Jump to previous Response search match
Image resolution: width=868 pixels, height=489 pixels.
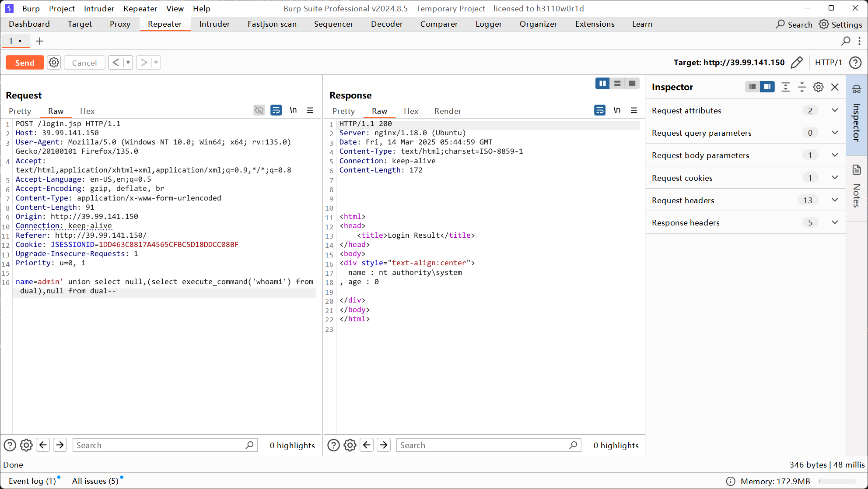tap(367, 445)
